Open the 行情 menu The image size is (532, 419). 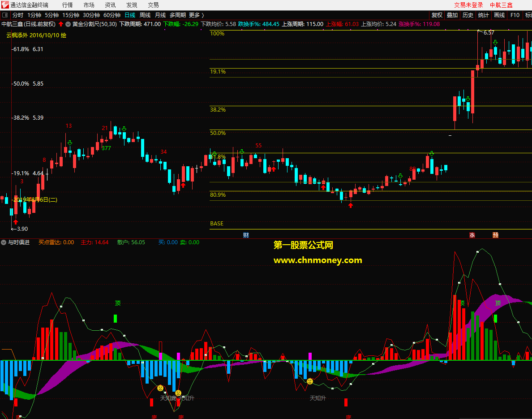pos(67,5)
